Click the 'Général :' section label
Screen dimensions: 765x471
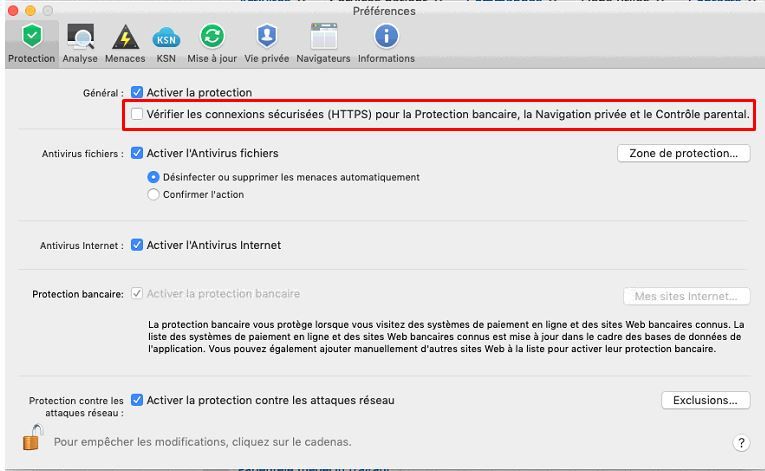click(x=103, y=93)
